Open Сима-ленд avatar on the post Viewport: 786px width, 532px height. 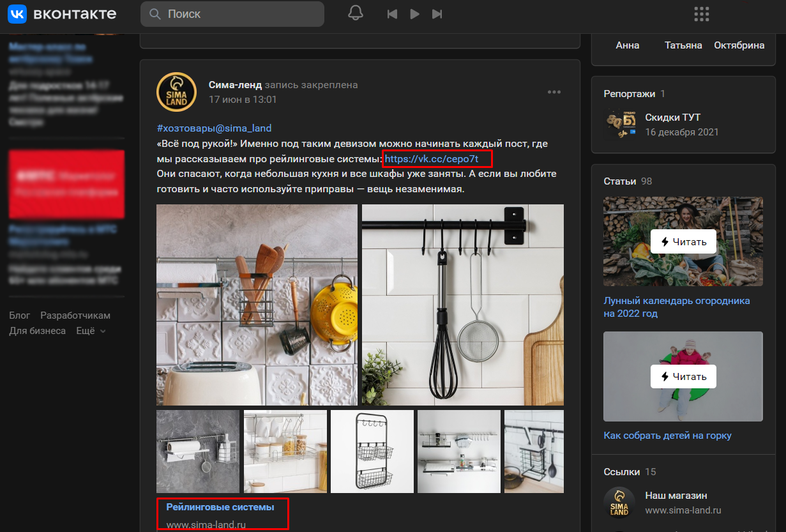(x=176, y=92)
